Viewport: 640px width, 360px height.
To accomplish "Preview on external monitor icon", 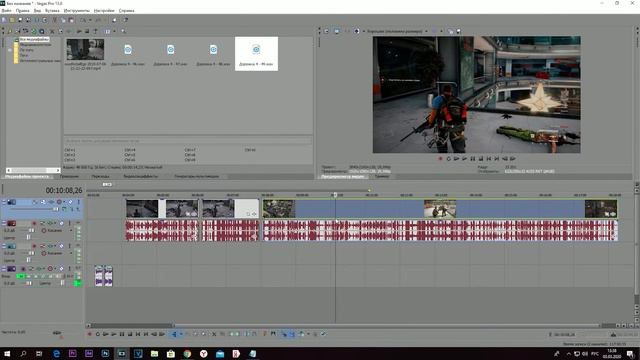I will (x=337, y=31).
